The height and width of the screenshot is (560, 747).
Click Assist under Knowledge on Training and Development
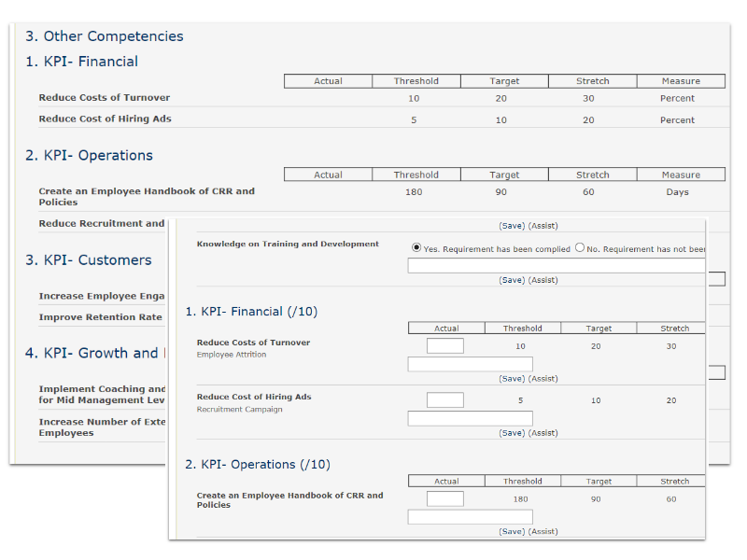(543, 280)
